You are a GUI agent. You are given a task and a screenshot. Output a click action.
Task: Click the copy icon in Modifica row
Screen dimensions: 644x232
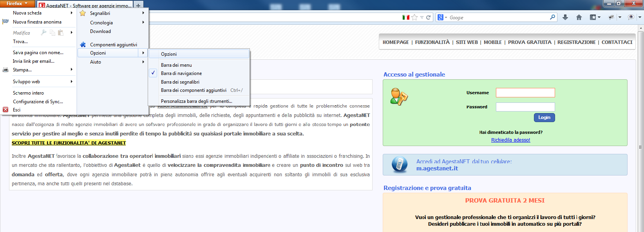click(52, 33)
